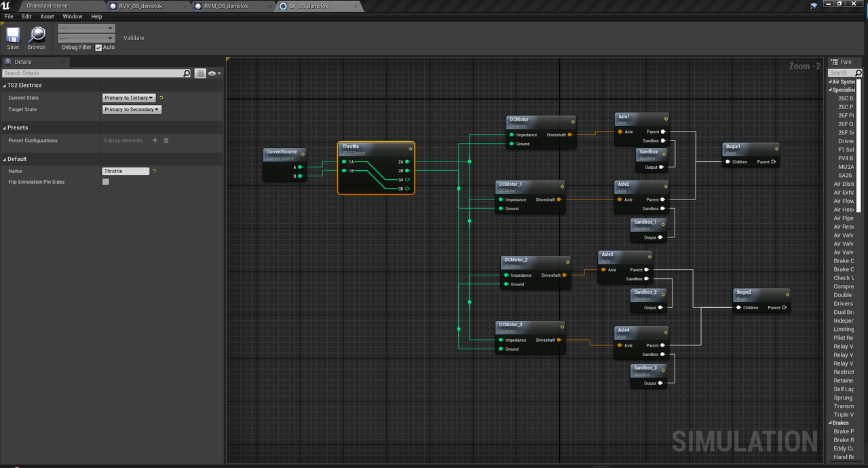
Task: Click Output pin on Sandbox_1 node
Action: click(662, 237)
